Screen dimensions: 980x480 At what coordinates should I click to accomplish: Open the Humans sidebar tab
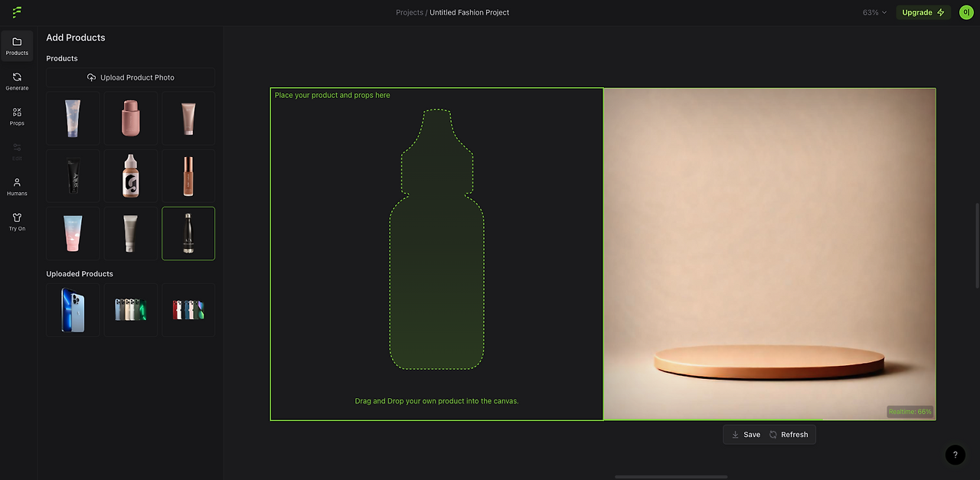17,187
